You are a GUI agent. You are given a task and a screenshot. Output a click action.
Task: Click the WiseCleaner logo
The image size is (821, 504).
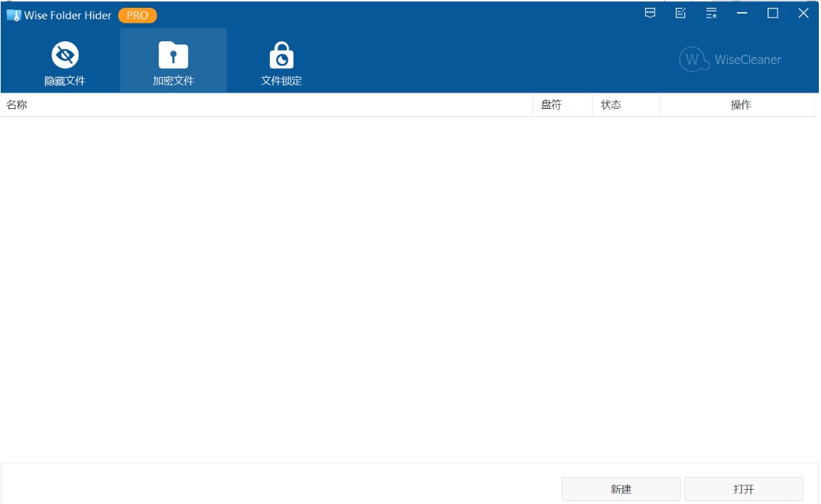731,60
